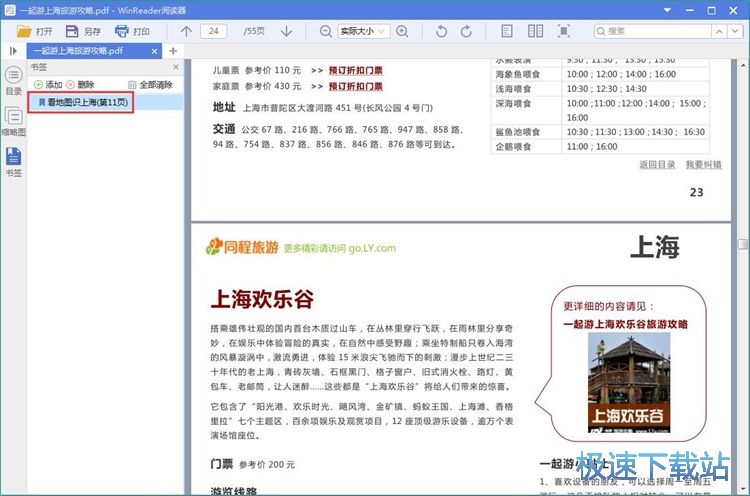Open the 实际大小 zoom dropdown
750x496 pixels.
pos(364,32)
